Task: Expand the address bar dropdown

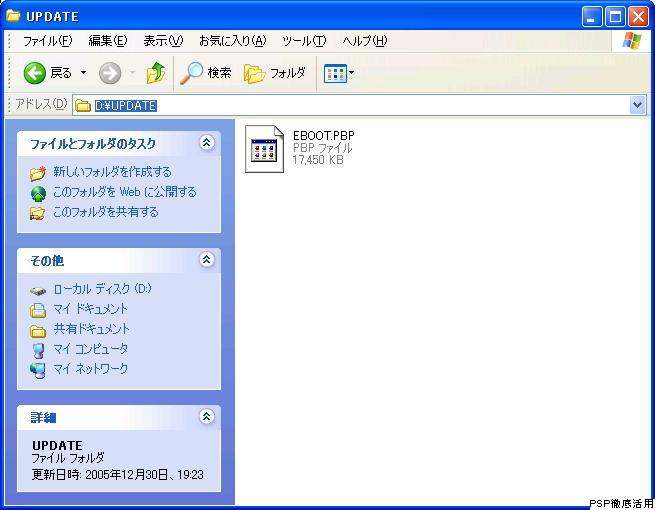Action: [637, 105]
